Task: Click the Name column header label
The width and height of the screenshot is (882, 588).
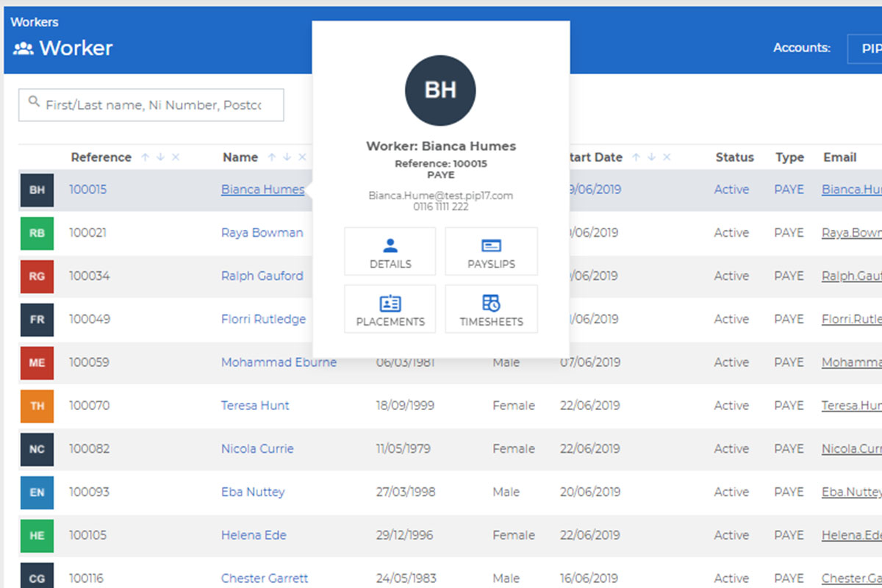Action: [240, 157]
